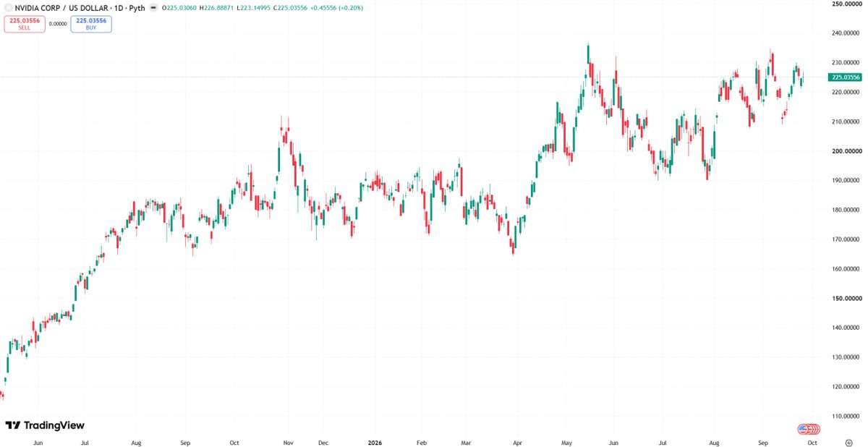
Task: Click the US economic events flag markers
Action: (x=809, y=429)
